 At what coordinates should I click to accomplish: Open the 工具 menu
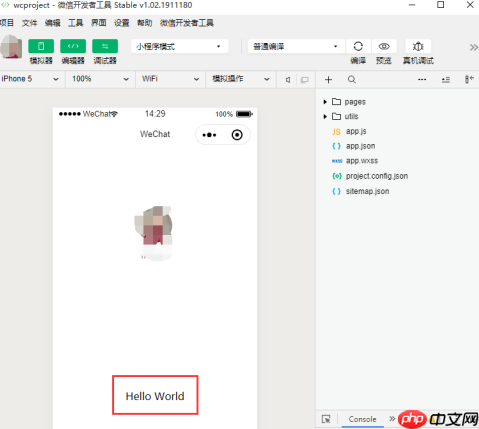click(76, 23)
